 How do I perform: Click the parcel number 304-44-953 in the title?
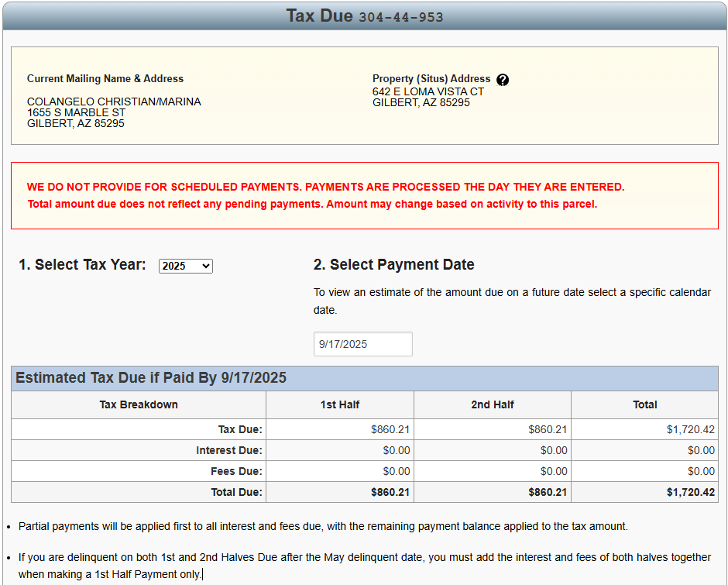(x=401, y=17)
